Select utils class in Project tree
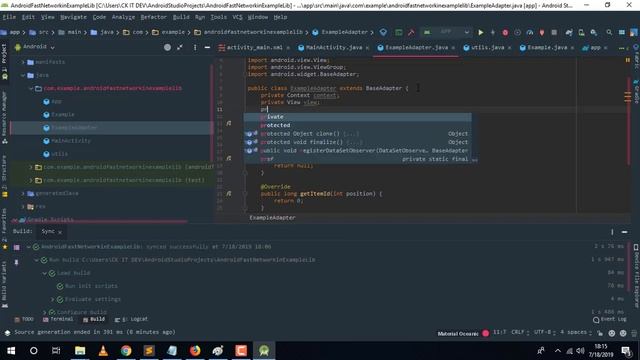This screenshot has width=640, height=360. 60,154
